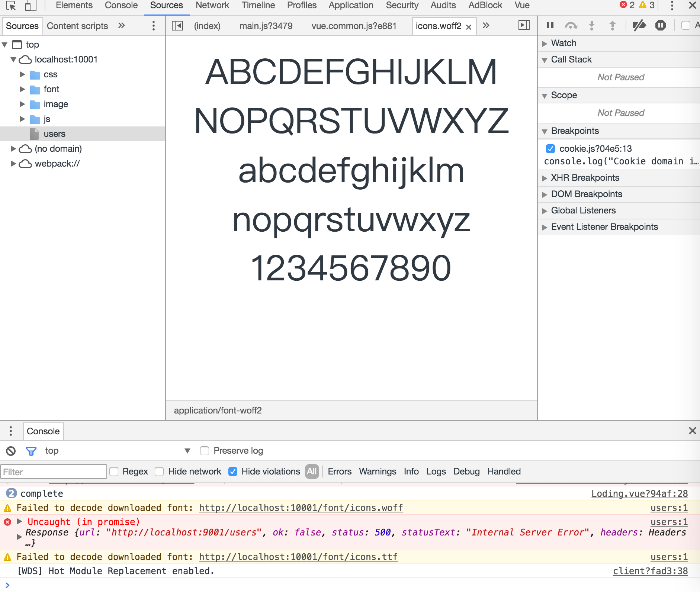
Task: Step into next function call
Action: [x=592, y=25]
